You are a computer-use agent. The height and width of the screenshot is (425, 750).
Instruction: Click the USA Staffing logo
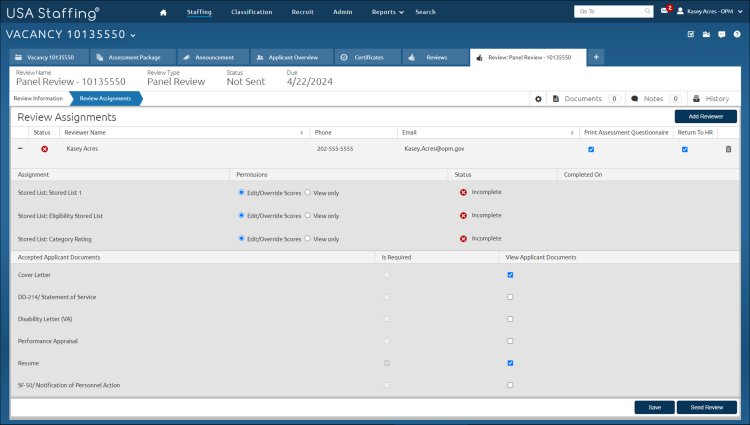coord(53,13)
